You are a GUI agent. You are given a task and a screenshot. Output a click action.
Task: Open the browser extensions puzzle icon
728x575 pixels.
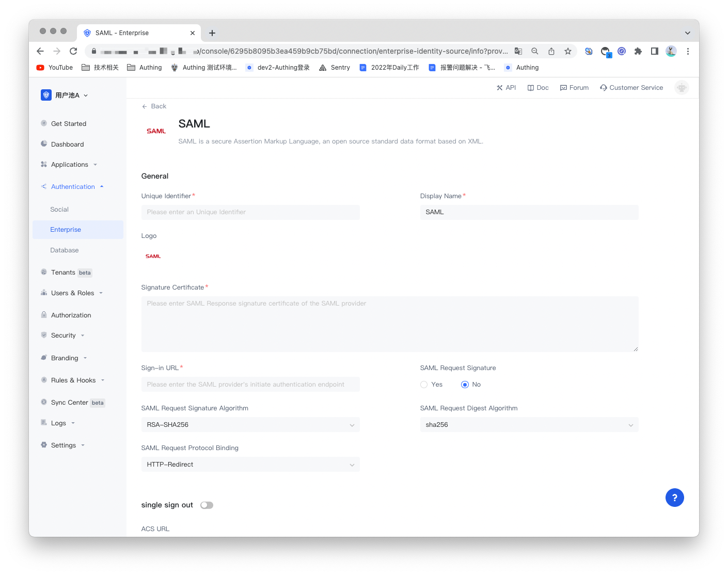638,51
